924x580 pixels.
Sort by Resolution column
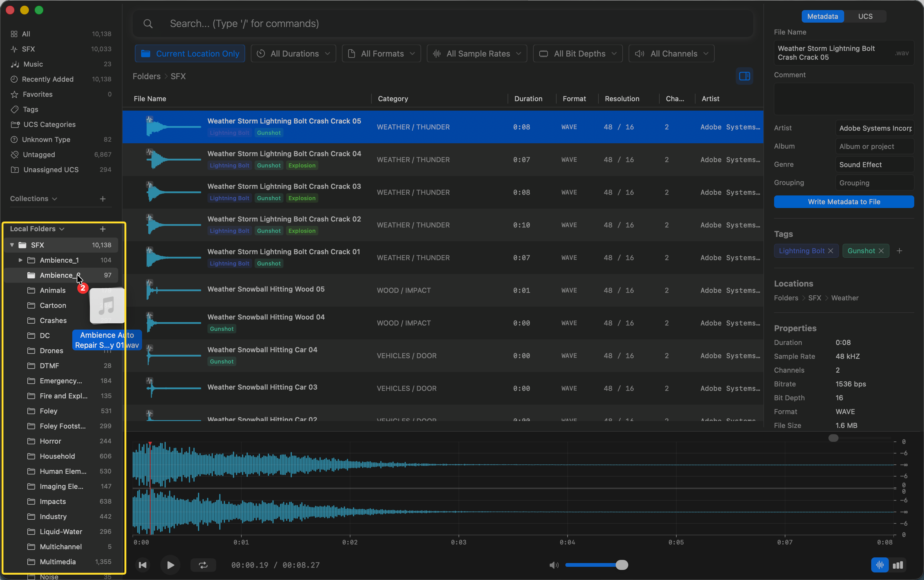[622, 99]
